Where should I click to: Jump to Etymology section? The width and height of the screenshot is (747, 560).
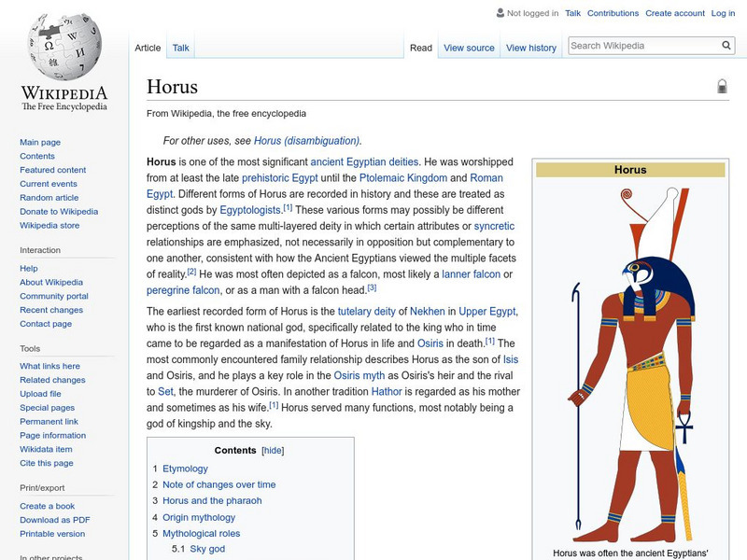pos(185,469)
